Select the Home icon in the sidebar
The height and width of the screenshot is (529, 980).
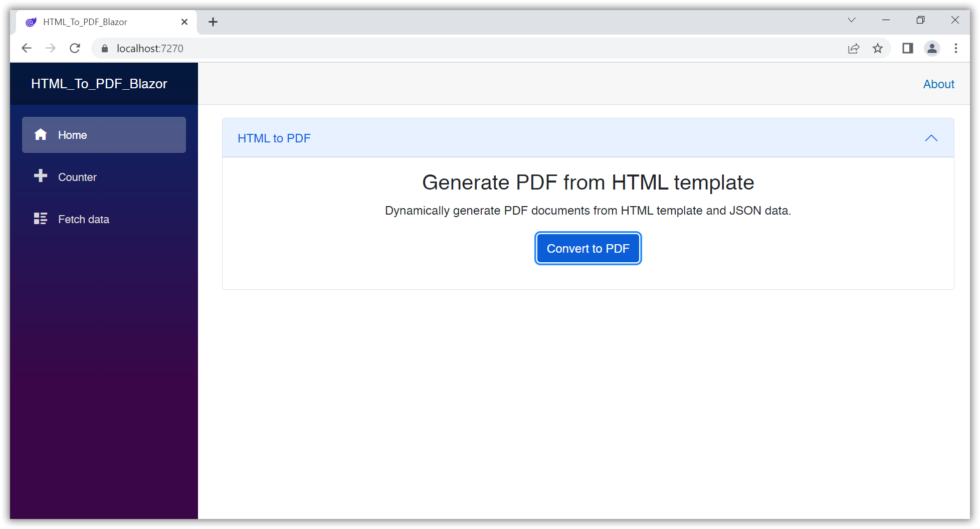(41, 134)
